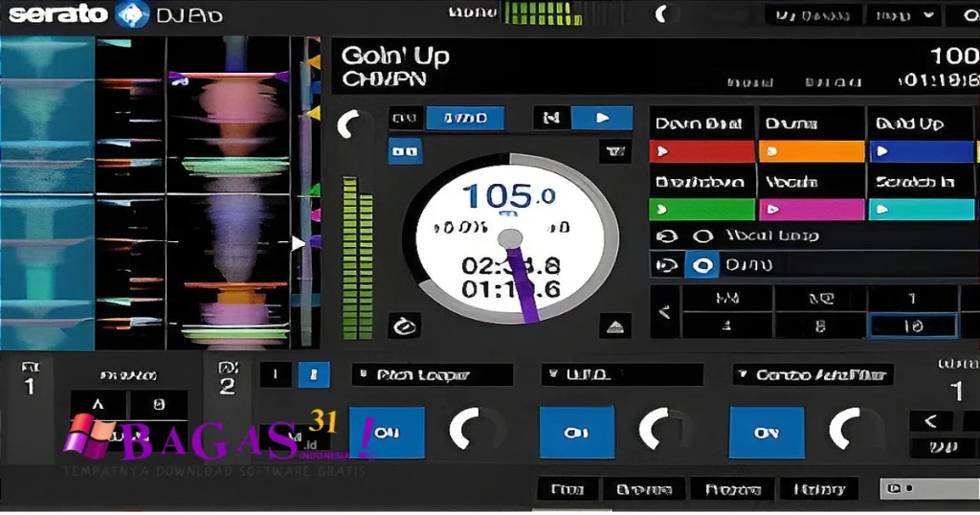Select the "Goin' Up" track title
The image size is (980, 515).
point(395,56)
